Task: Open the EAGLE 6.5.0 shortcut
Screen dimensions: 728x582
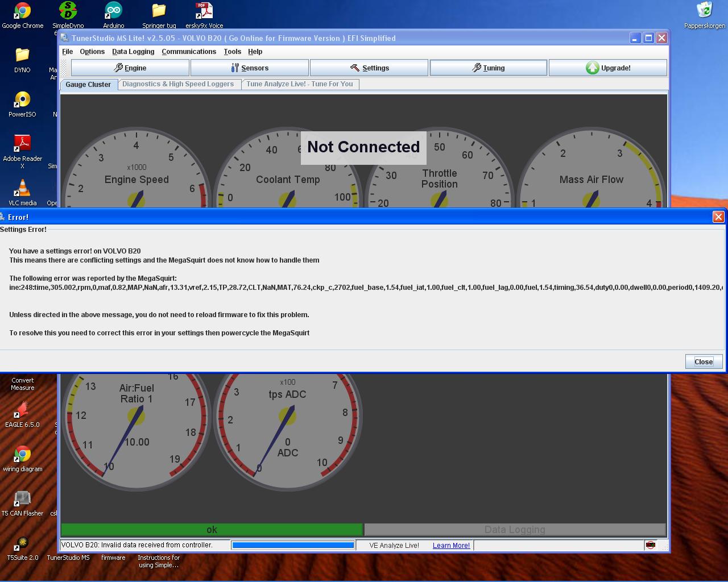Action: pyautogui.click(x=22, y=414)
